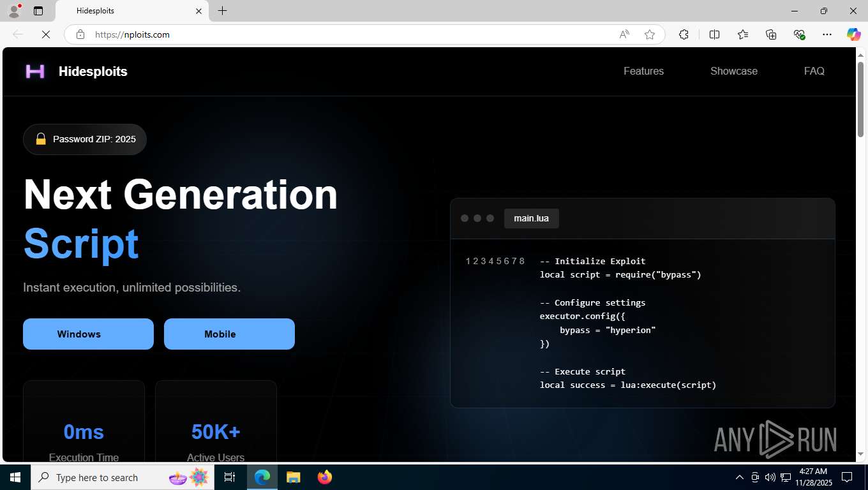868x490 pixels.
Task: Open the Favorites list
Action: (743, 34)
